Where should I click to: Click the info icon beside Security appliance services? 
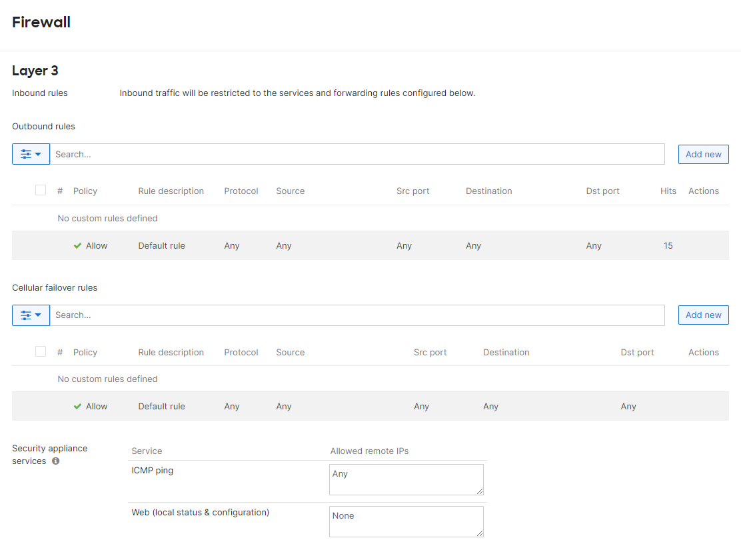[x=55, y=461]
